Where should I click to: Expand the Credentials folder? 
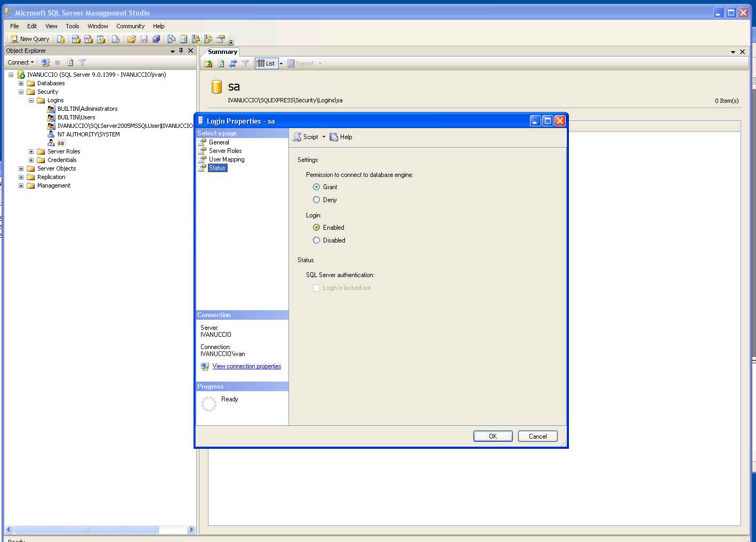coord(31,160)
